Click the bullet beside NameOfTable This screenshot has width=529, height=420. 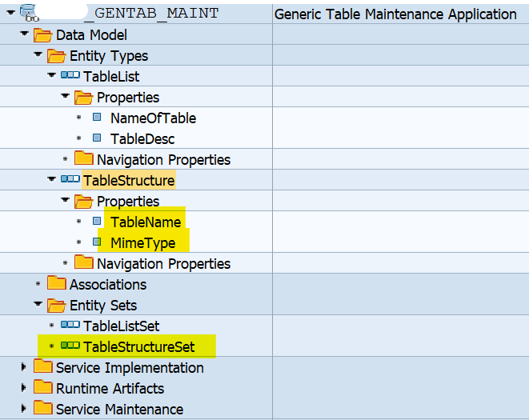pyautogui.click(x=79, y=118)
